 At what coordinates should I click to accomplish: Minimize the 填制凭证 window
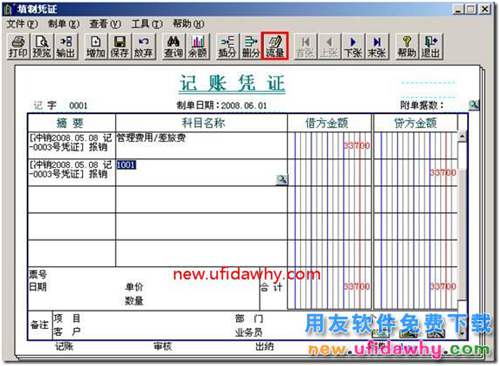(x=459, y=9)
